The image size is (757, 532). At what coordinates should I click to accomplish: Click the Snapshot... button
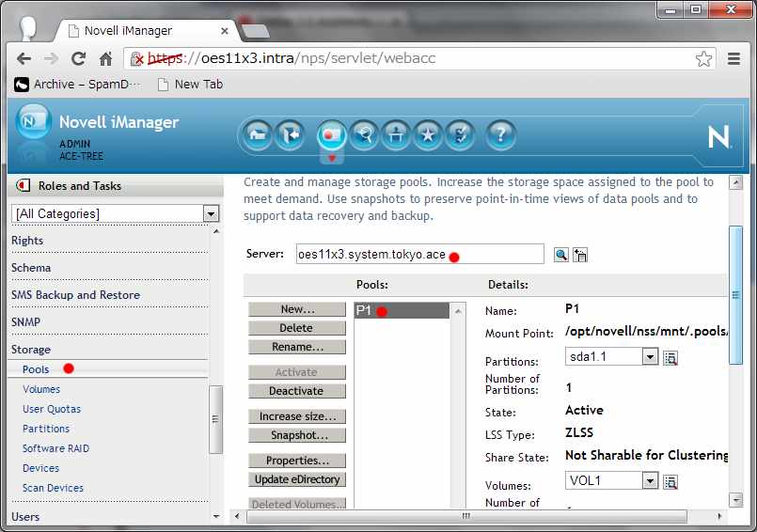point(297,435)
